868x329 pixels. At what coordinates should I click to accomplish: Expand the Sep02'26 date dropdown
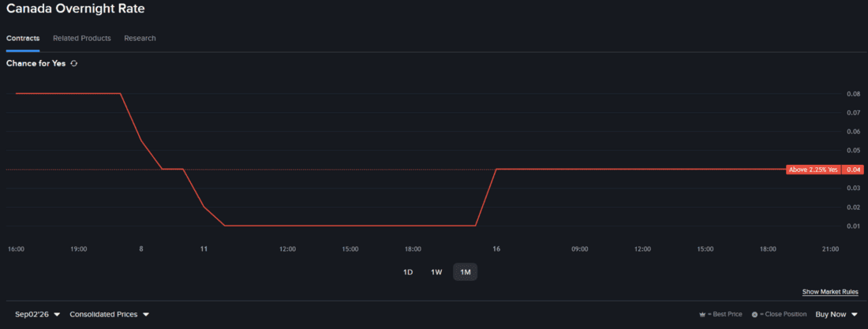coord(38,315)
